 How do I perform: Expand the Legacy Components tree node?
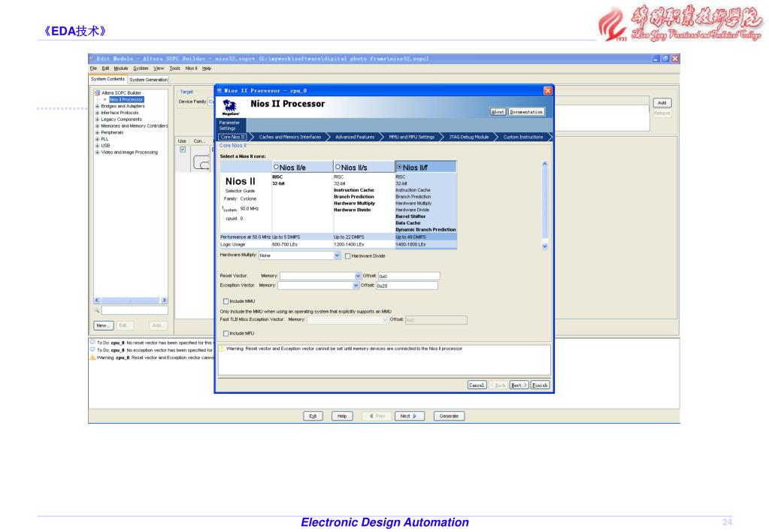(x=97, y=119)
